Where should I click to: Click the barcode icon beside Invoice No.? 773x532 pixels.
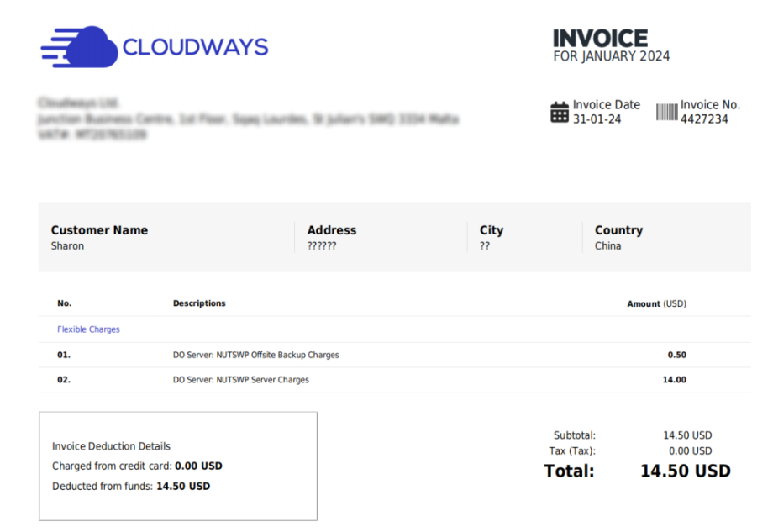click(666, 112)
